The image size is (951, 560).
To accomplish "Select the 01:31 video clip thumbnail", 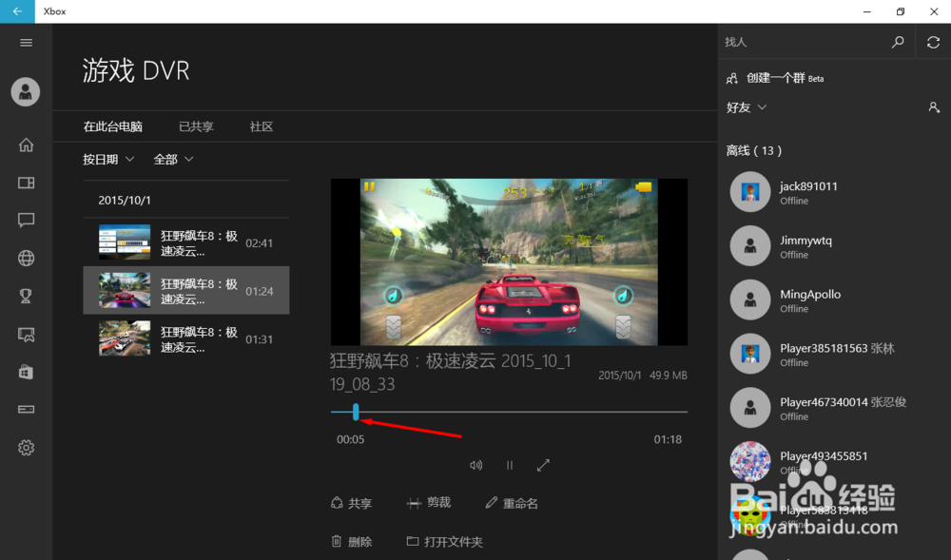I will click(124, 338).
